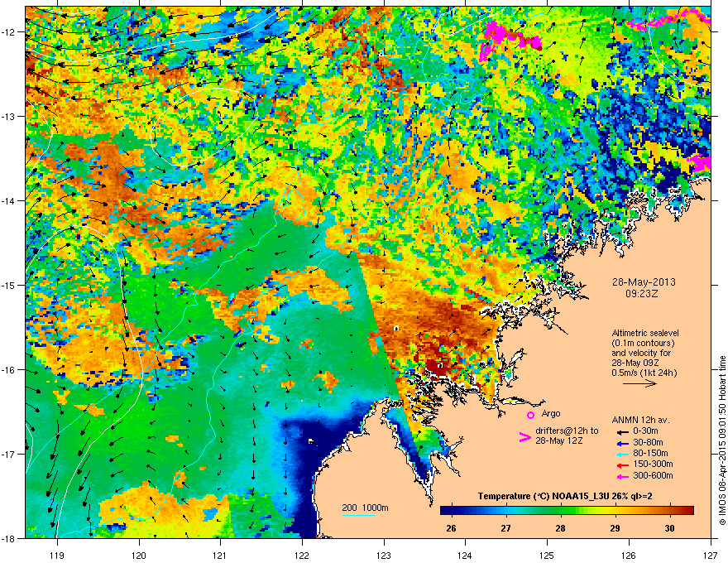
Task: Click the latitude axis label '-15'
Action: [x=8, y=285]
